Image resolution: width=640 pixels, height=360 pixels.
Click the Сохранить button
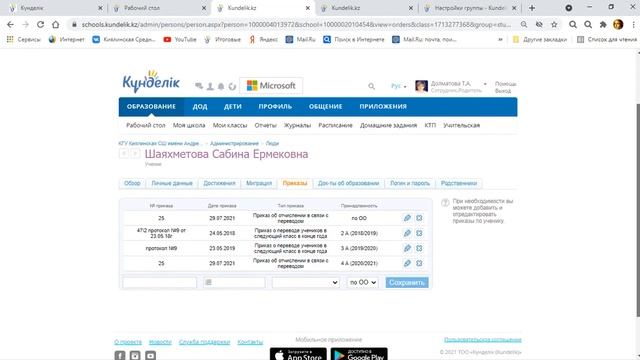click(407, 282)
